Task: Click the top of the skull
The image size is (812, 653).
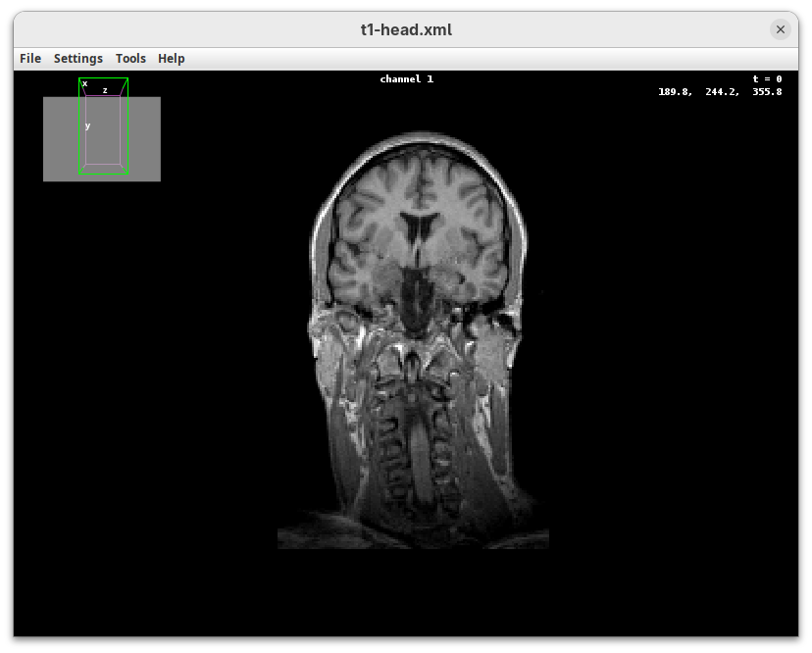Action: [419, 140]
